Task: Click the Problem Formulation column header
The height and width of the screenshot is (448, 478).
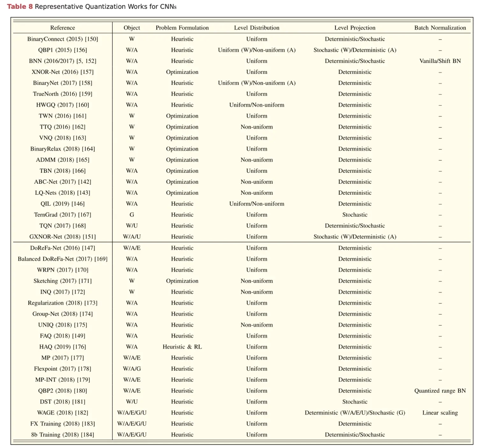Action: coord(182,28)
